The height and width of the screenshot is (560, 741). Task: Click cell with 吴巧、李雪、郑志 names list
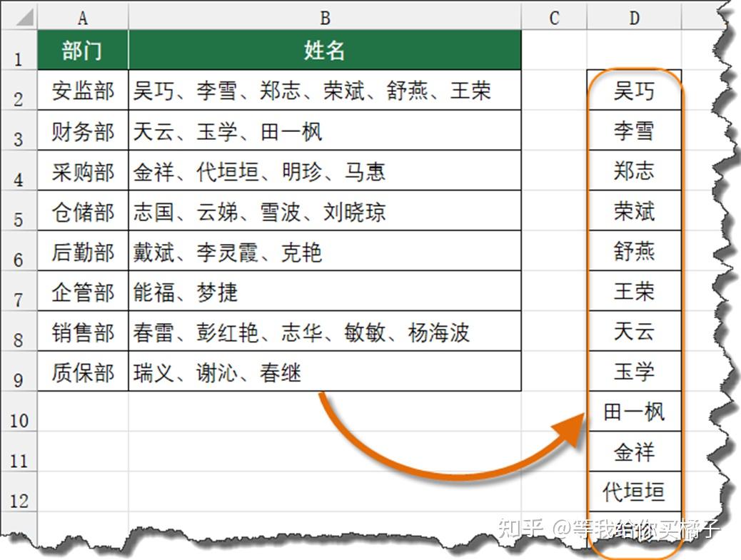tap(325, 90)
